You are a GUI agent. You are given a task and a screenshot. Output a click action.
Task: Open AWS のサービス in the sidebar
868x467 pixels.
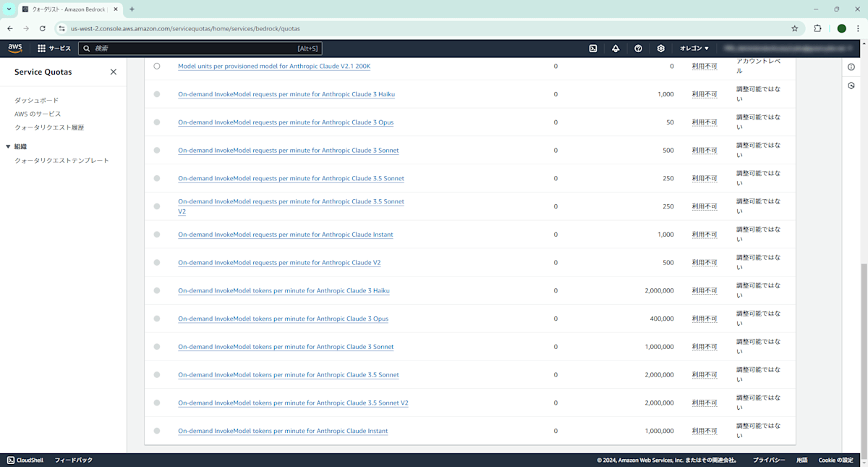pos(38,114)
